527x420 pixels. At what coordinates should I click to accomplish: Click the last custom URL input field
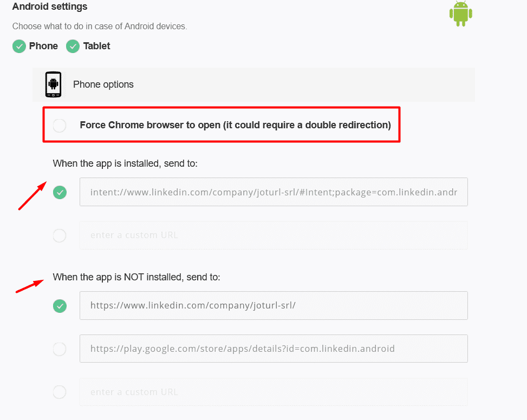[274, 392]
